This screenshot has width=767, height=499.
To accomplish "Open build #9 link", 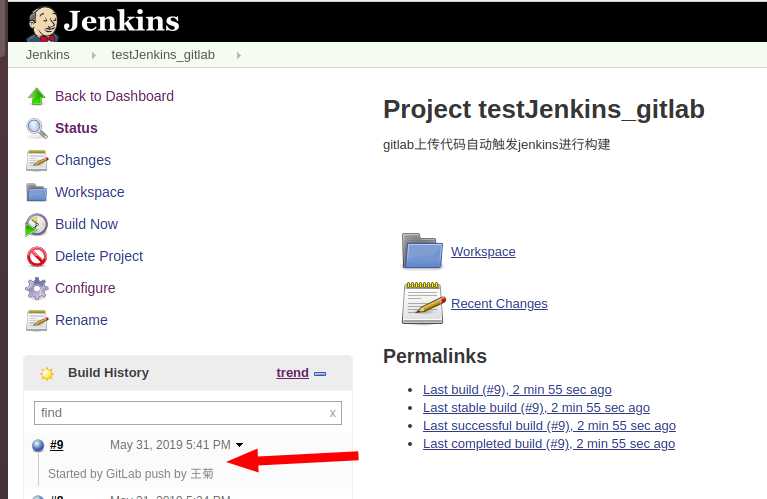I will 57,445.
